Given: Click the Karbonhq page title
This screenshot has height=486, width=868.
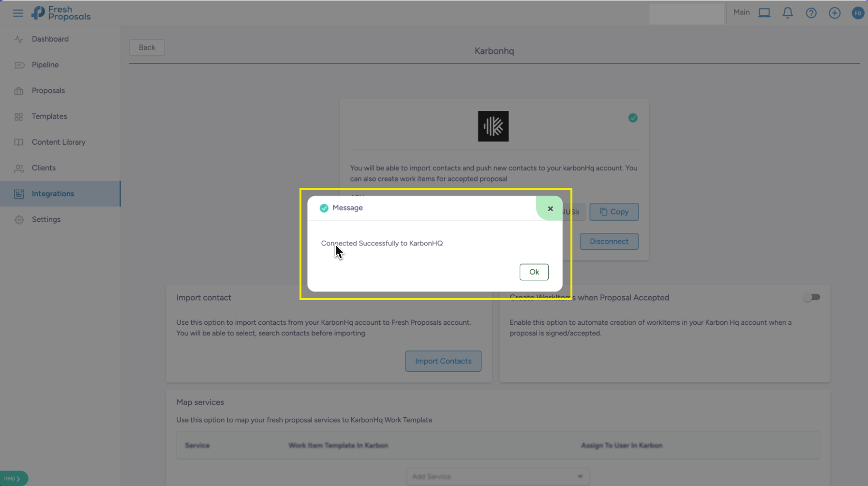Looking at the screenshot, I should tap(494, 51).
